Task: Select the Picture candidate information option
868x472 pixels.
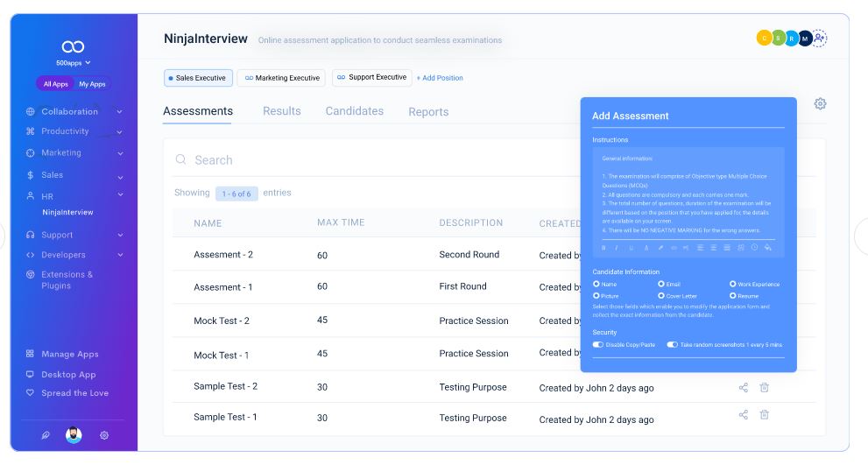Action: [x=596, y=295]
